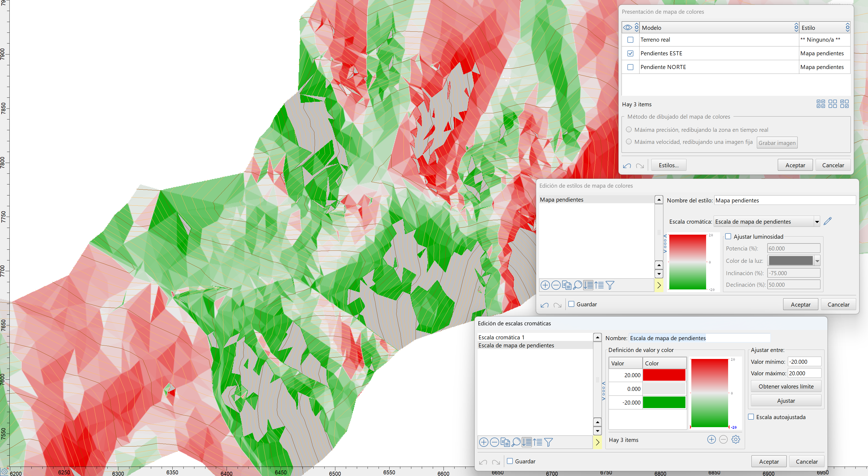Enable the Terreno real model checkbox
Image resolution: width=868 pixels, height=476 pixels.
tap(630, 40)
